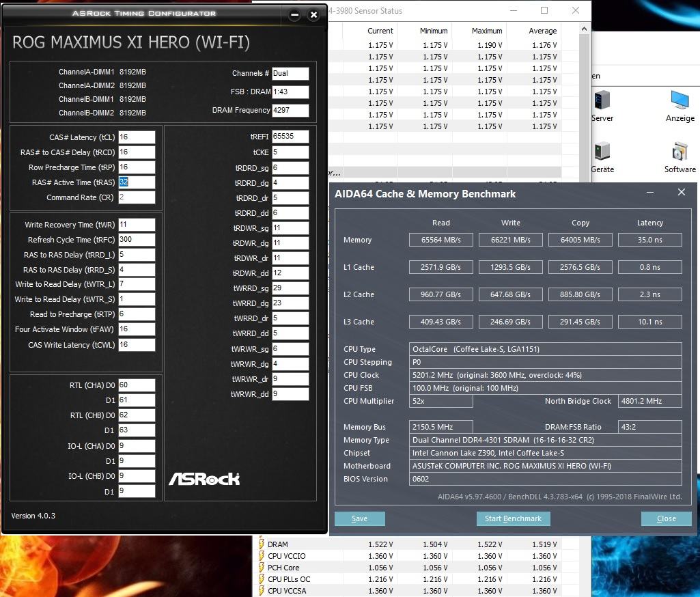Click the Command Rate (CR) field

tap(137, 197)
